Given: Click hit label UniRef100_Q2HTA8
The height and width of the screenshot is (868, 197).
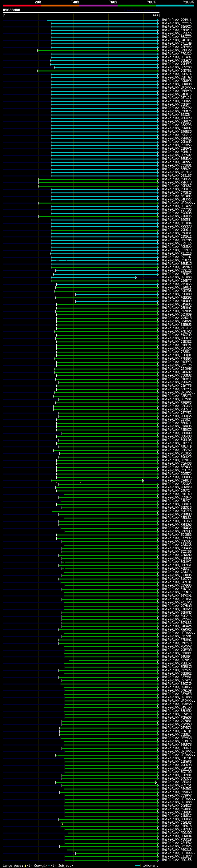Looking at the screenshot, I should pyautogui.click(x=176, y=78).
